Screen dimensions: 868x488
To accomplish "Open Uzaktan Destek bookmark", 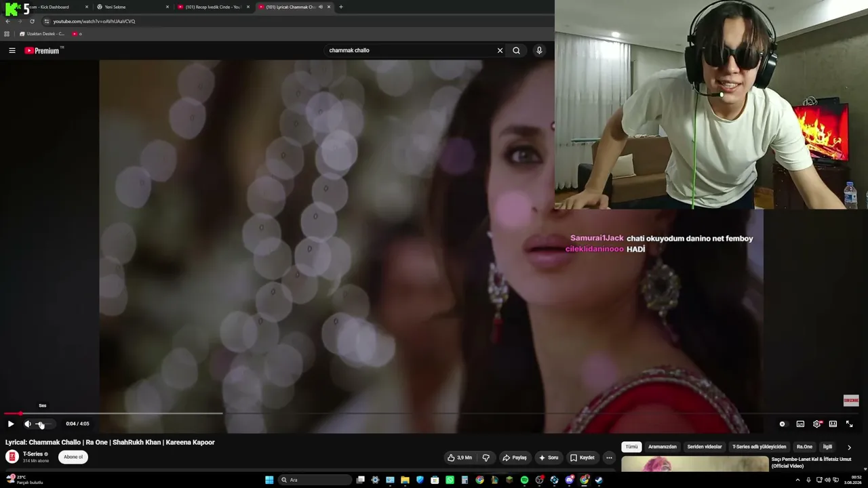I will 41,34.
